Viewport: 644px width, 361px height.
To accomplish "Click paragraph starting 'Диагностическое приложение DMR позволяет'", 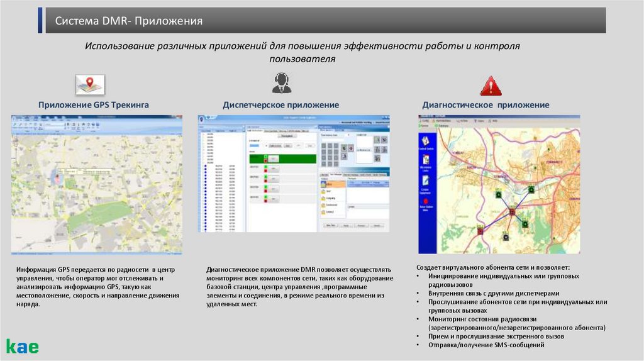I will click(x=300, y=287).
